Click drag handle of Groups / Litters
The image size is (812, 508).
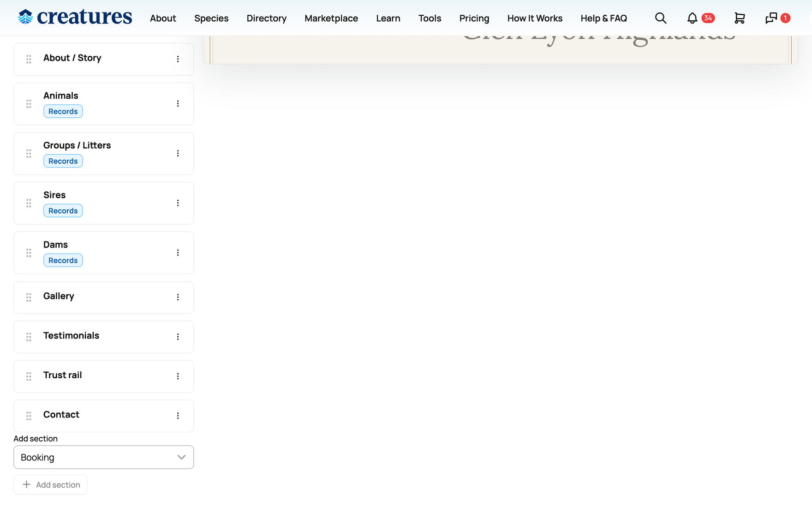(x=29, y=153)
